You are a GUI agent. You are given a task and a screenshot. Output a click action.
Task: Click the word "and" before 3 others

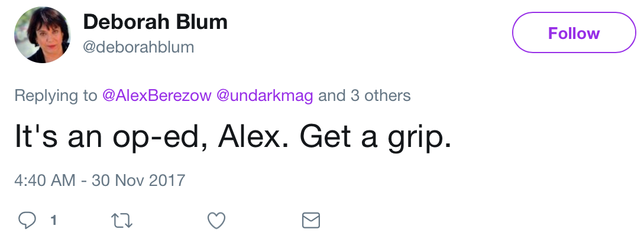(332, 96)
